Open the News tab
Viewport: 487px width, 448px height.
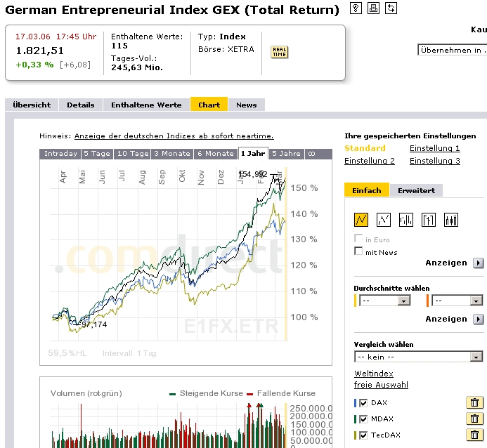[x=247, y=105]
